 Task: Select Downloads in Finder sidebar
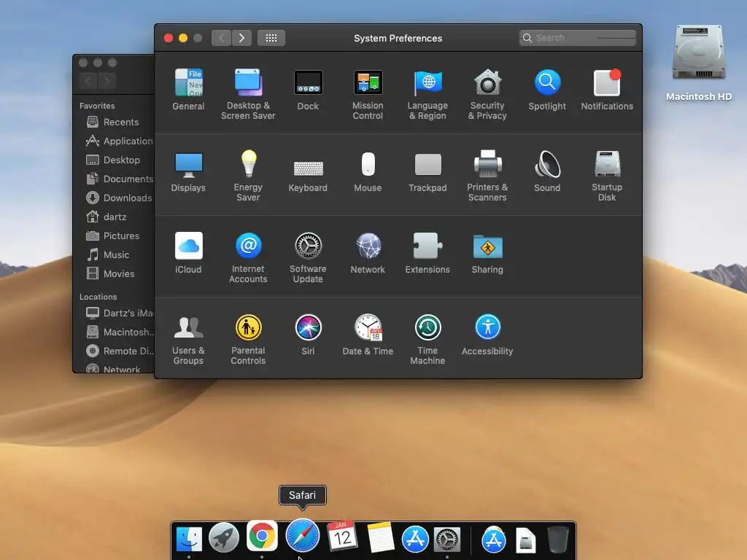[x=119, y=198]
